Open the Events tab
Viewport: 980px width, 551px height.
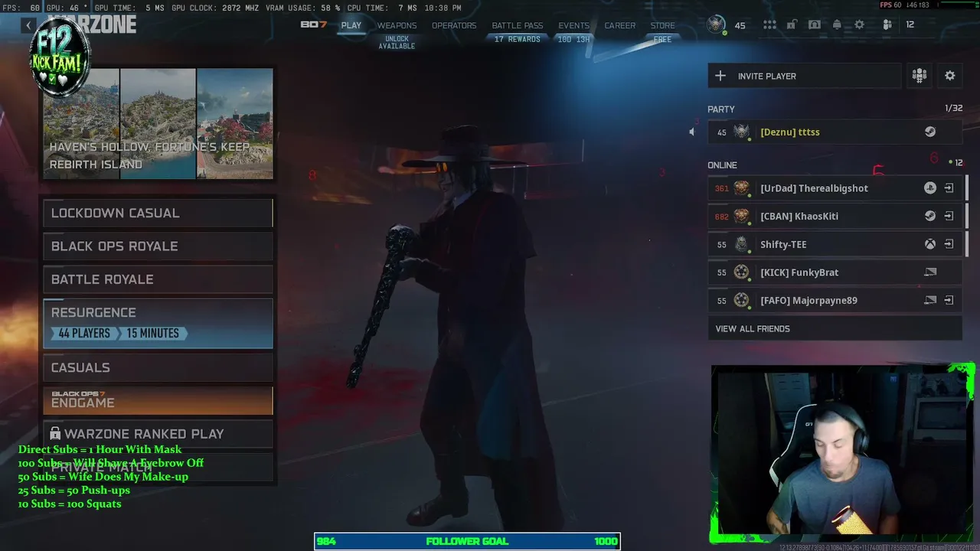click(573, 25)
